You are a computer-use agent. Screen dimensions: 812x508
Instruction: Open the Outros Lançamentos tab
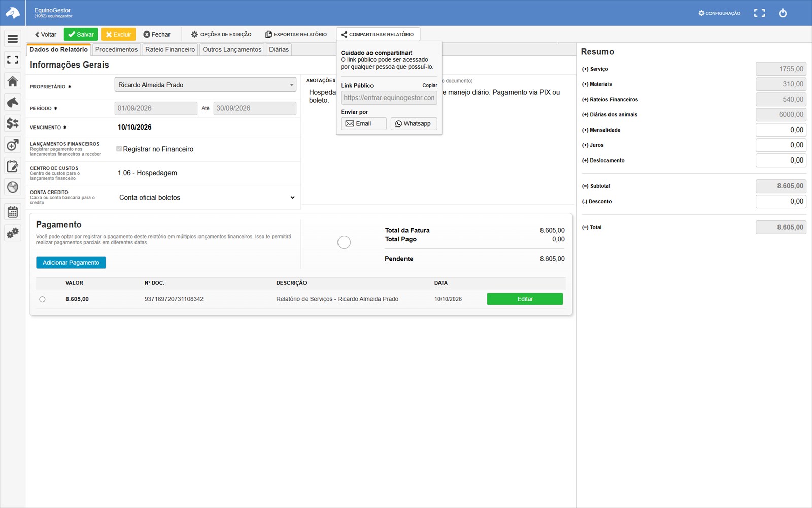232,49
